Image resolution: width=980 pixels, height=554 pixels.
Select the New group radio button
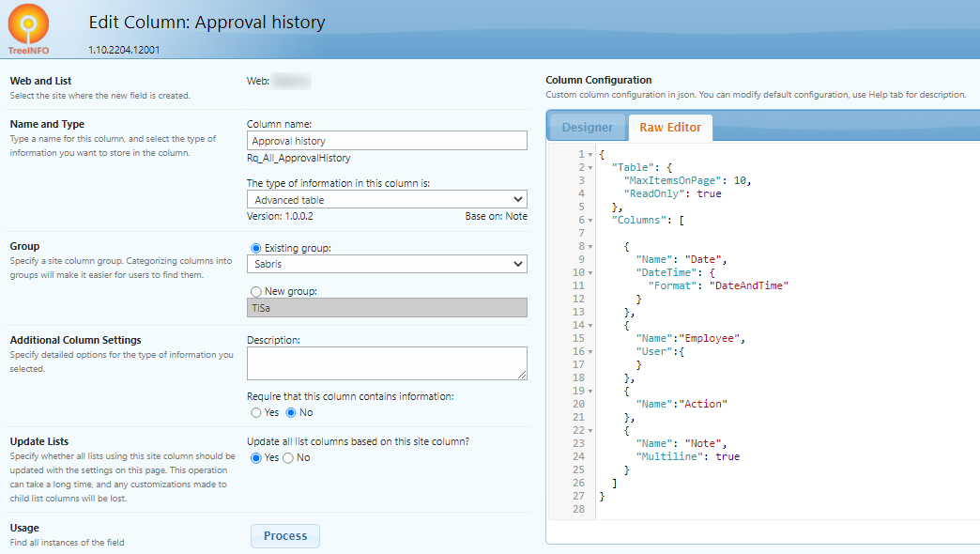click(x=255, y=291)
